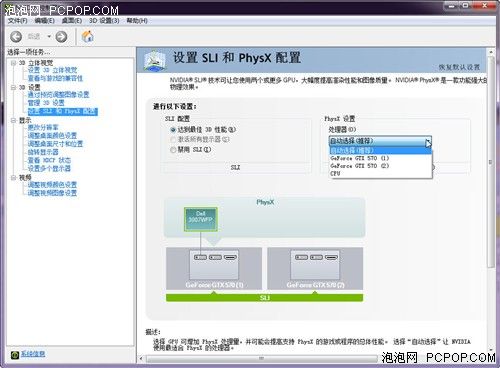500x368 pixels.
Task: Open the 3D settings menu
Action: pyautogui.click(x=104, y=21)
